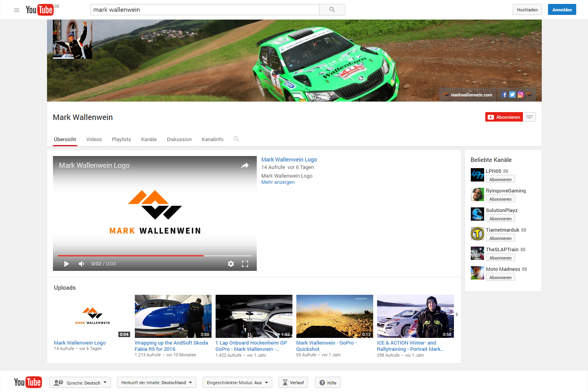The image size is (588, 392).
Task: Search within channel magnifier icon
Action: 236,139
